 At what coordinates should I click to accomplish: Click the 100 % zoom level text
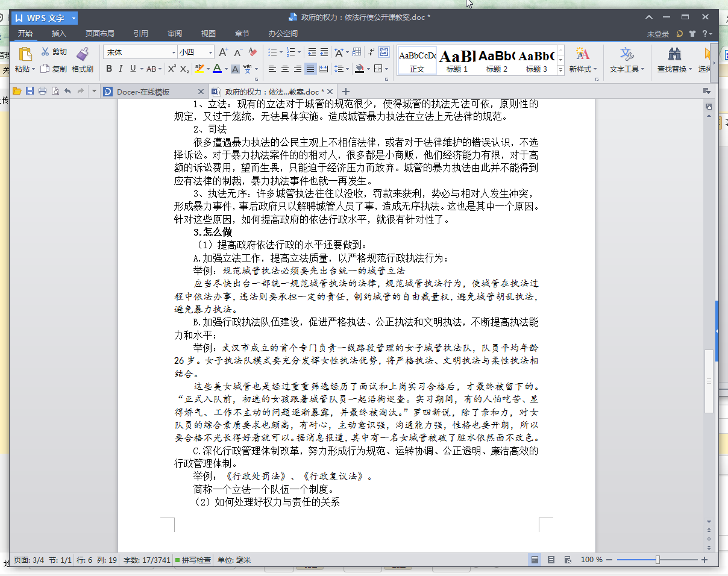[592, 560]
